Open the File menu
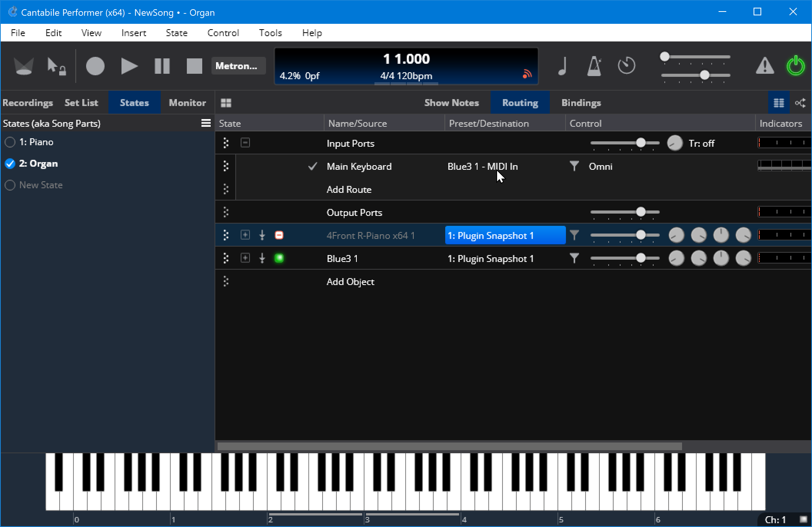This screenshot has width=812, height=527. 18,33
